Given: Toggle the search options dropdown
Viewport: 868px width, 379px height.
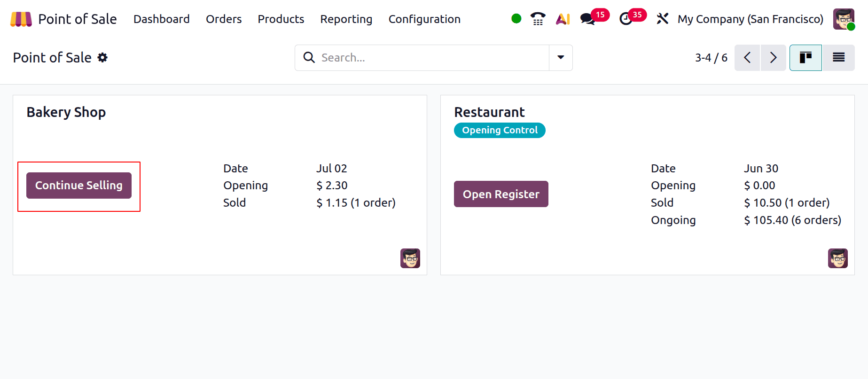Looking at the screenshot, I should click(561, 58).
